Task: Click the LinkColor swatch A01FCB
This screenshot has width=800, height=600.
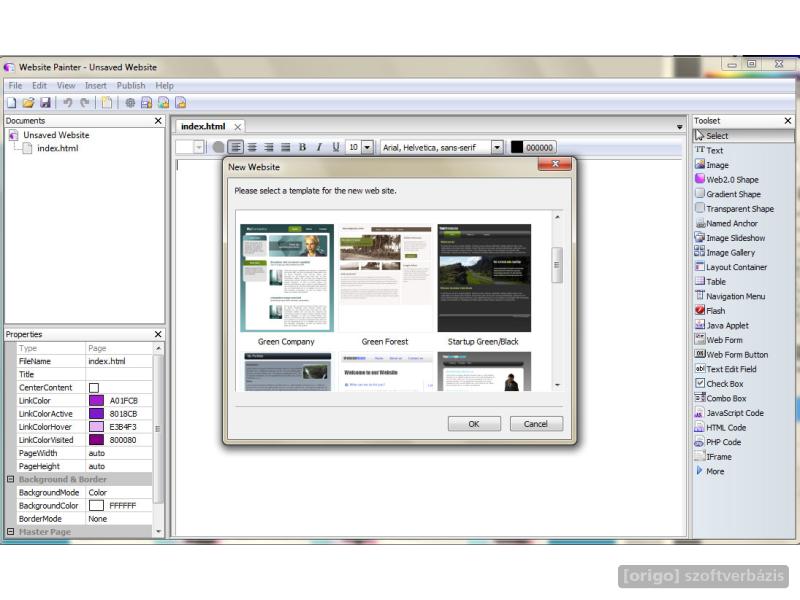Action: tap(96, 401)
